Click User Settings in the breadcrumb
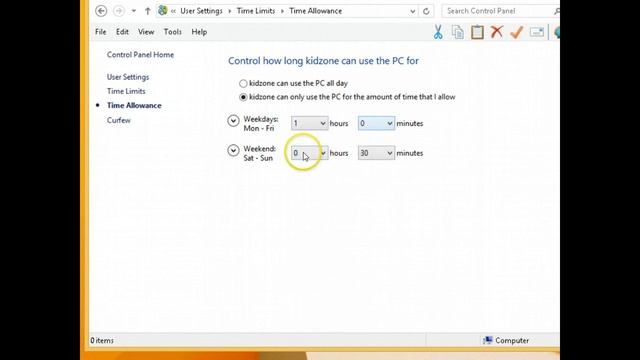Image resolution: width=640 pixels, height=360 pixels. click(201, 11)
